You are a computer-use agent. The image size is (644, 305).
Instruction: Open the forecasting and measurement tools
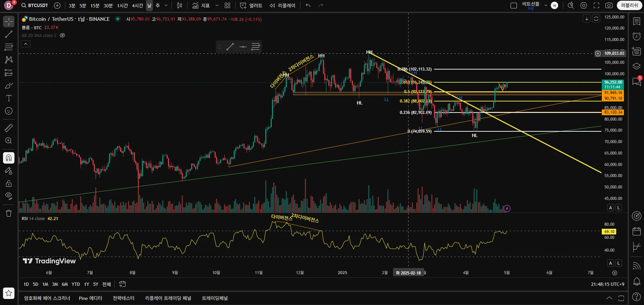tap(9, 73)
